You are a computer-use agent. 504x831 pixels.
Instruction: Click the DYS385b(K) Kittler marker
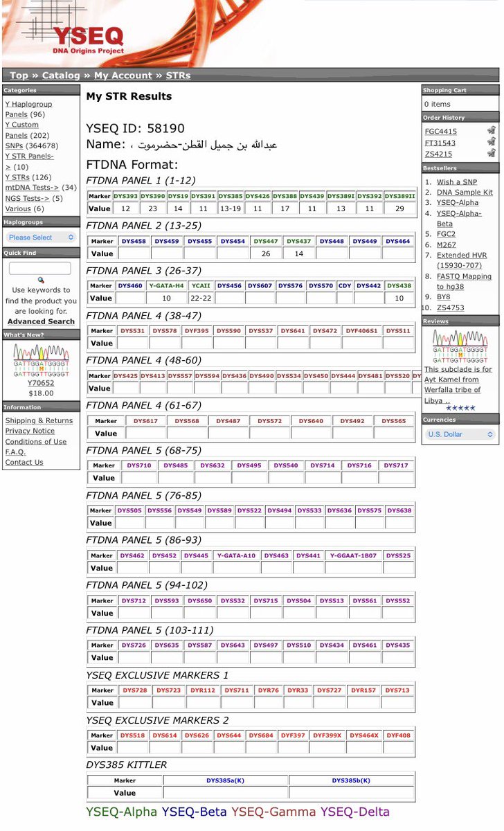[351, 780]
